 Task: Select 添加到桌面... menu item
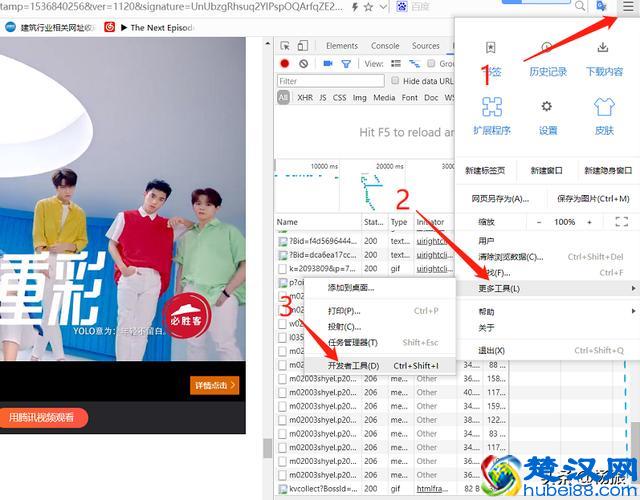380,288
